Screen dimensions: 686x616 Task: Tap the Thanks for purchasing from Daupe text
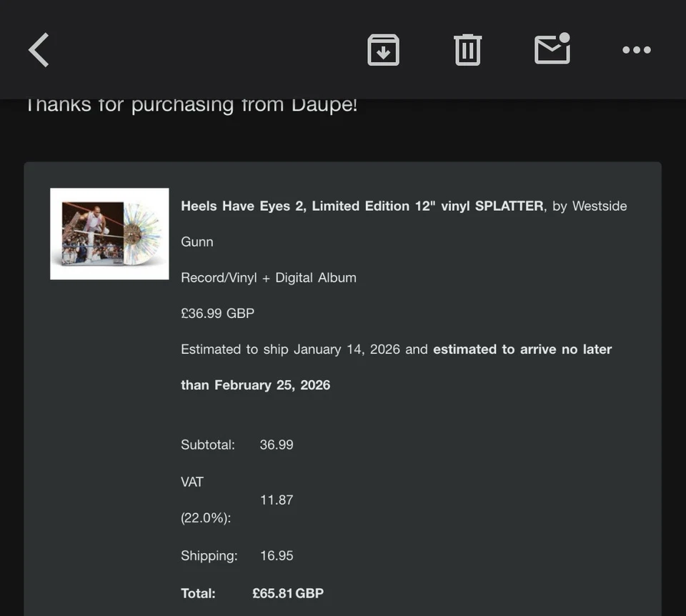(192, 105)
